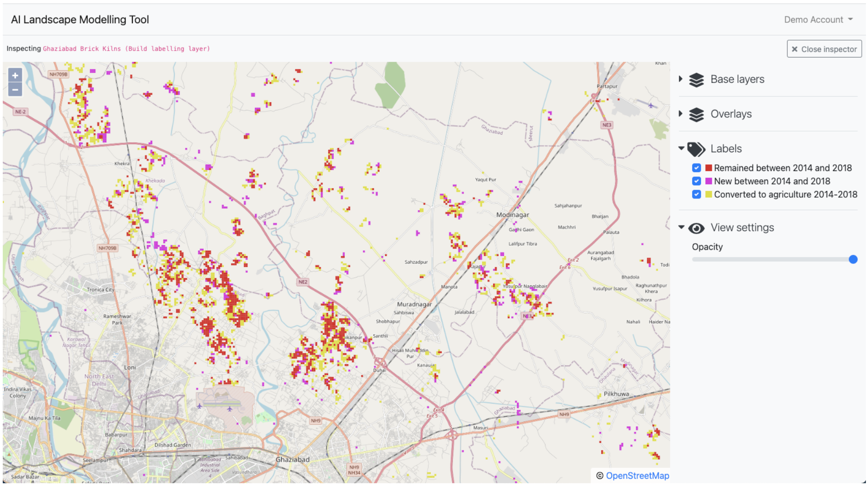
Task: Click the Modinagar label on the map
Action: pyautogui.click(x=513, y=215)
